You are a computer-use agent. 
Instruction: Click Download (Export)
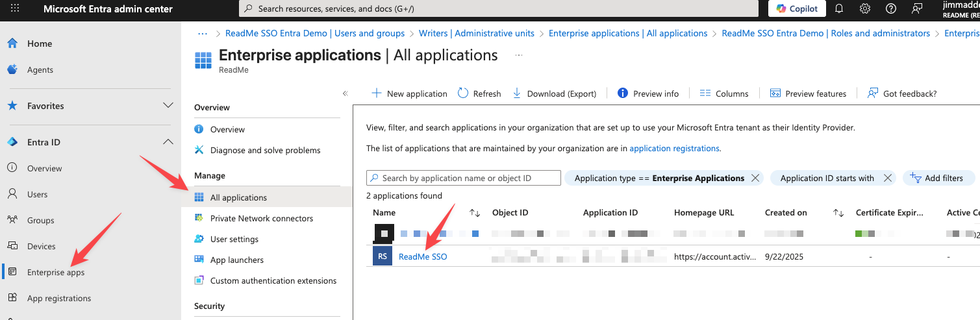coord(555,93)
